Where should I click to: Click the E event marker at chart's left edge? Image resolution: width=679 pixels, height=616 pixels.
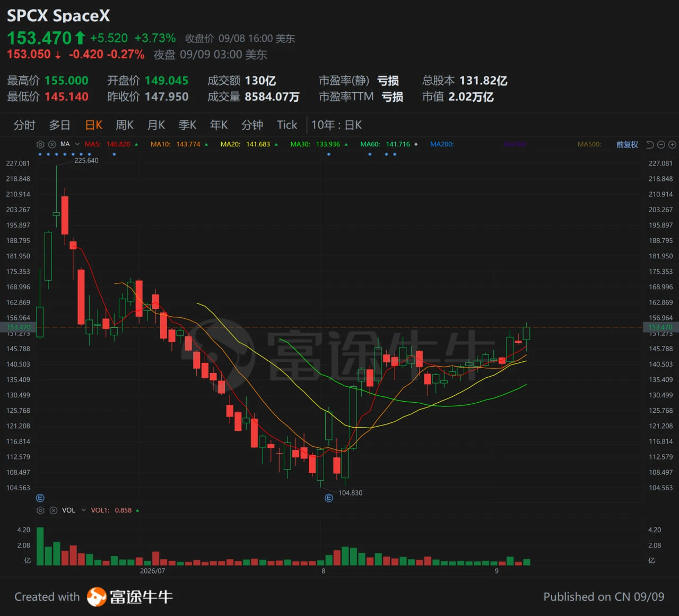(x=40, y=498)
